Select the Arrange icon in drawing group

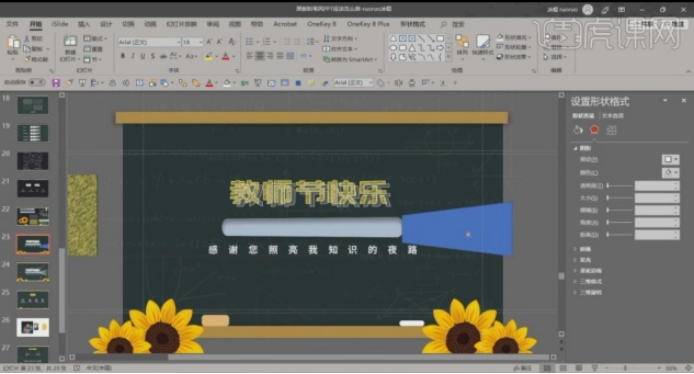[462, 45]
